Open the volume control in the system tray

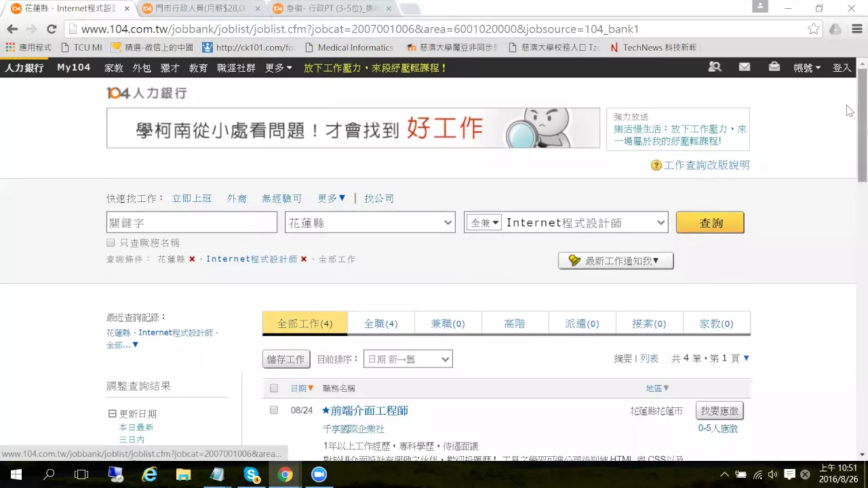tap(773, 474)
